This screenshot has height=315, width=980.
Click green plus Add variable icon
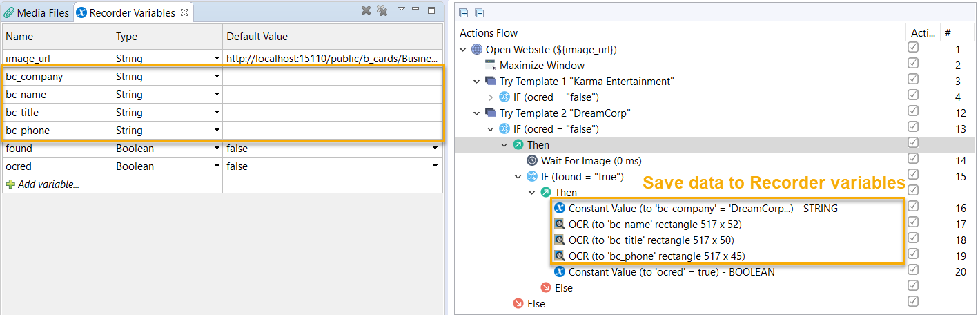(x=10, y=184)
